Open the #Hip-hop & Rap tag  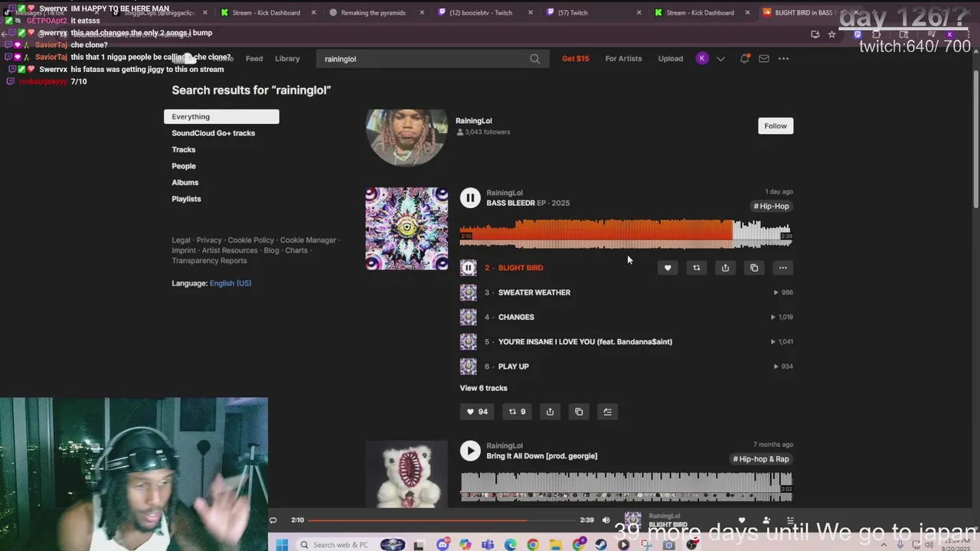tap(761, 459)
